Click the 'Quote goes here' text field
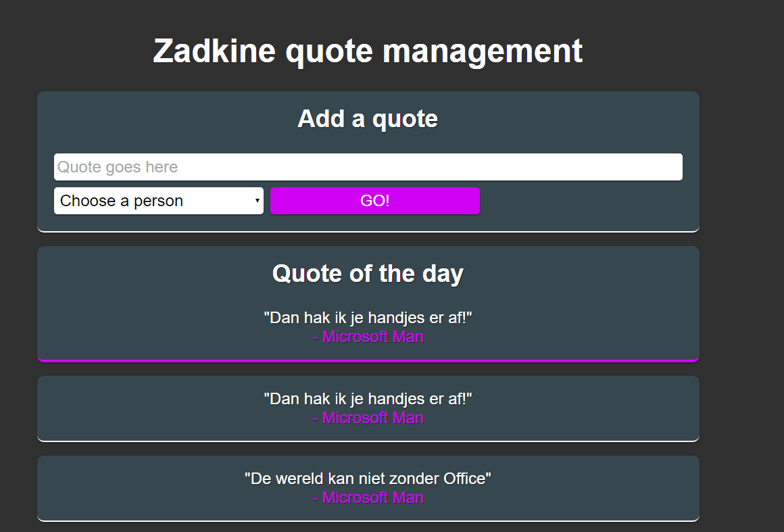Image resolution: width=784 pixels, height=532 pixels. (x=368, y=167)
